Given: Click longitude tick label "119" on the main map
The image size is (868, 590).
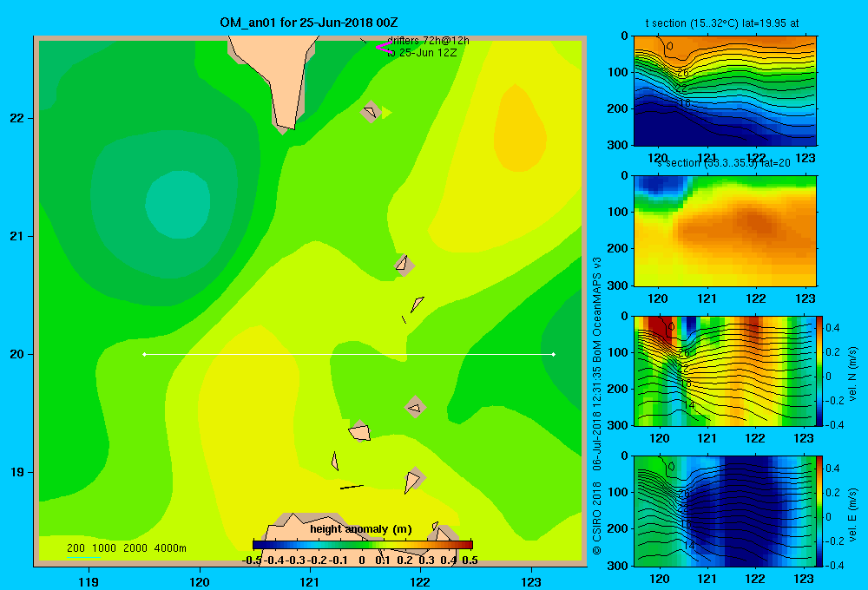Looking at the screenshot, I should coord(89,581).
